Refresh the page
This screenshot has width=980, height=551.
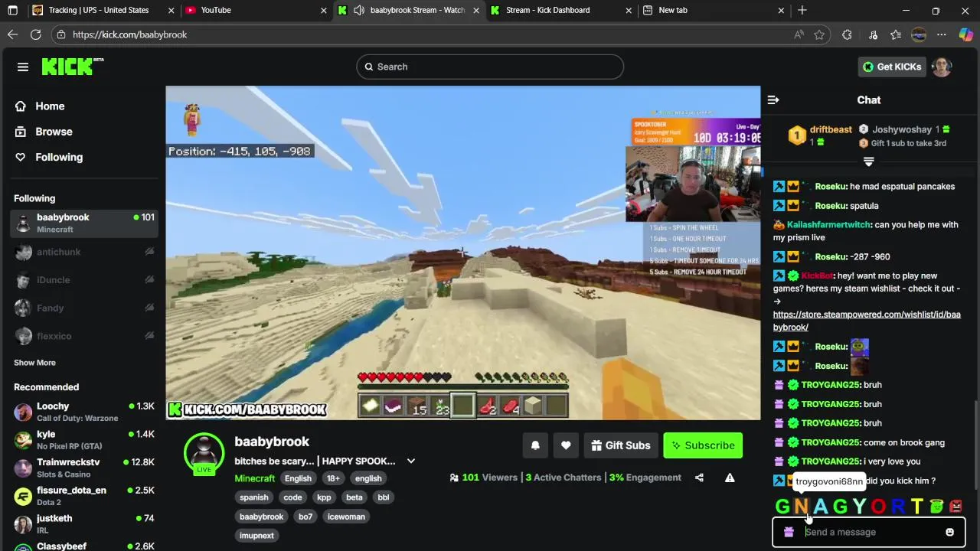pos(35,34)
